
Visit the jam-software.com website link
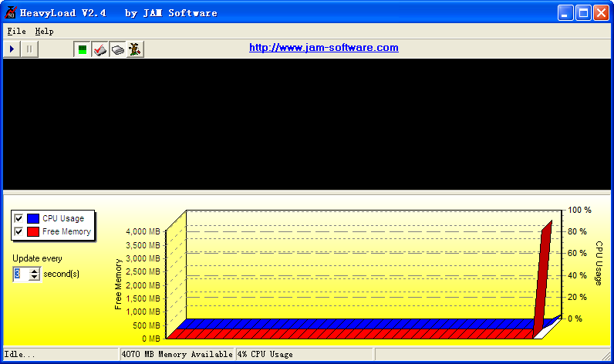324,47
